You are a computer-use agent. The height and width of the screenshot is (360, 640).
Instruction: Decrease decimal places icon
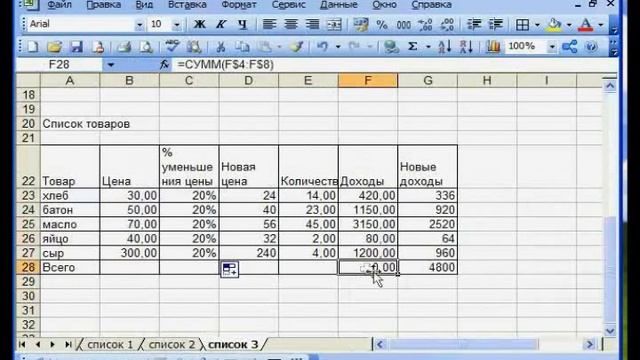pos(447,24)
